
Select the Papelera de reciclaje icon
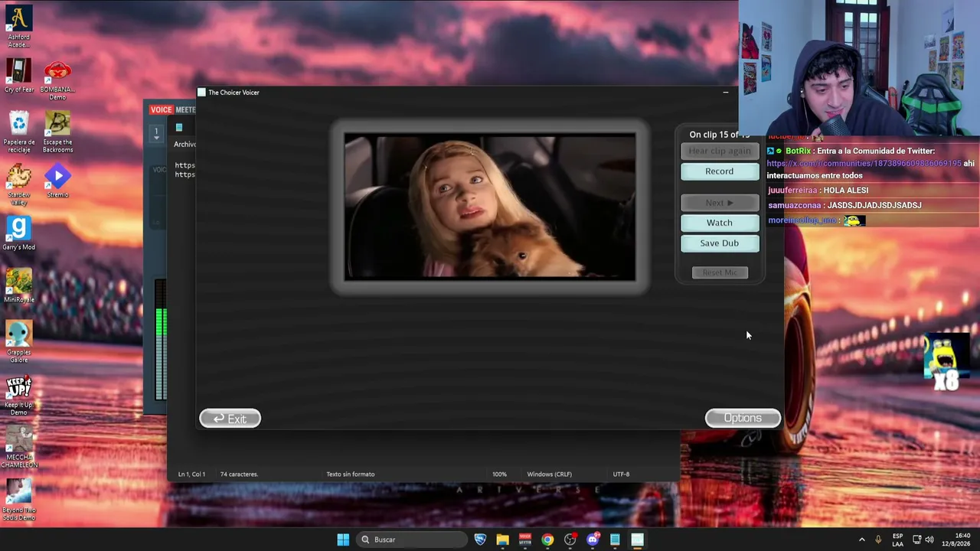(x=18, y=132)
